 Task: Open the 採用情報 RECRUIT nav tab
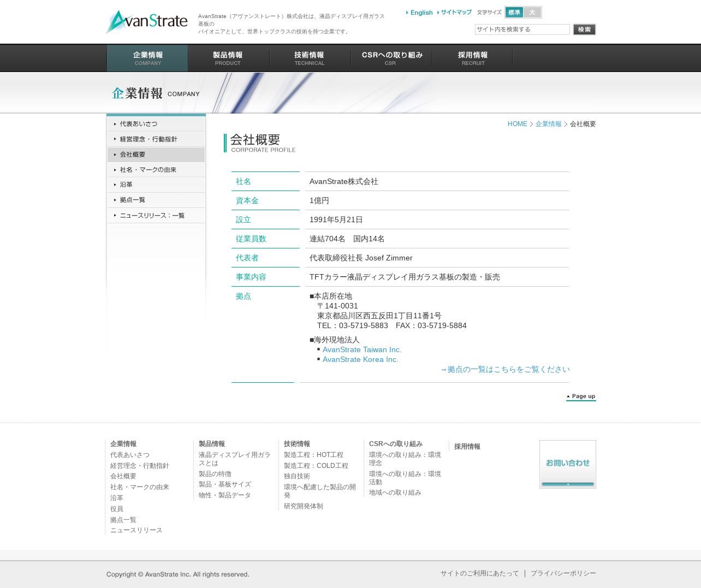[473, 58]
